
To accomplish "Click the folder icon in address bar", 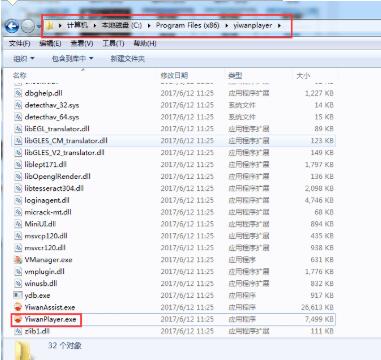I will [50, 26].
